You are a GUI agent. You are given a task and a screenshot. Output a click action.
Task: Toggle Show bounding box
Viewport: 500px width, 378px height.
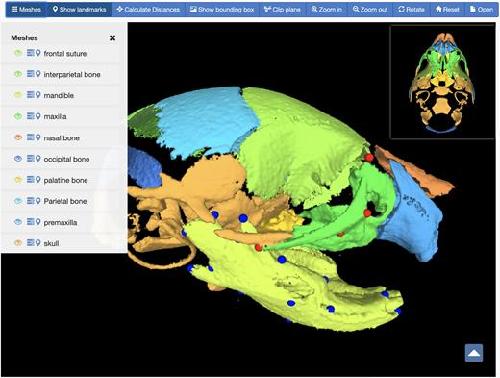(x=222, y=10)
